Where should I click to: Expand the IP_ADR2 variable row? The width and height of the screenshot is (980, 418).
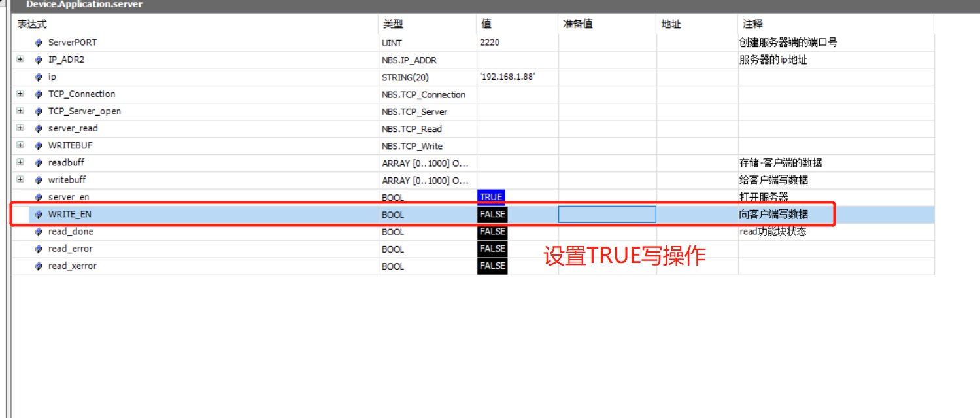click(20, 60)
